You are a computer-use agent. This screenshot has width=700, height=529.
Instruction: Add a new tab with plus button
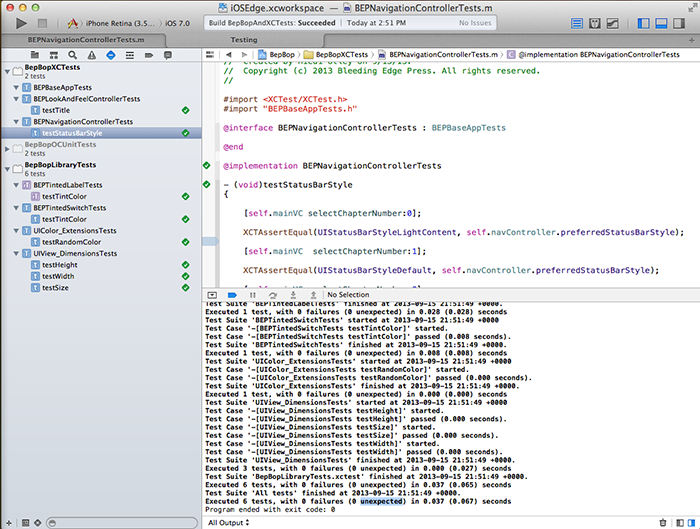(x=692, y=40)
